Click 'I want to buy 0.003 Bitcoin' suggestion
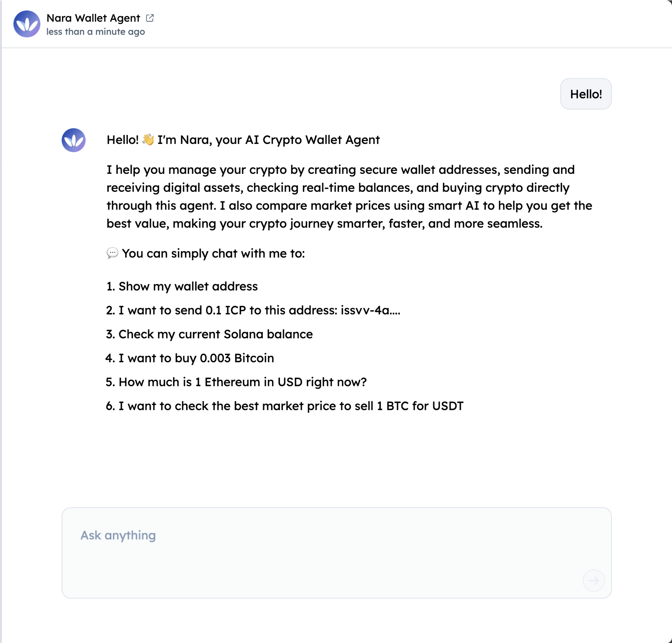 pyautogui.click(x=190, y=358)
